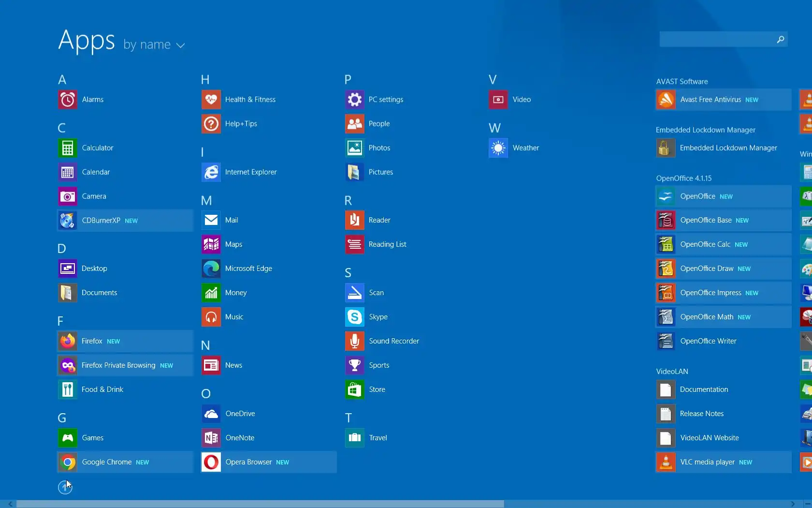Launch the OpenOffice Writer entry

click(x=724, y=341)
